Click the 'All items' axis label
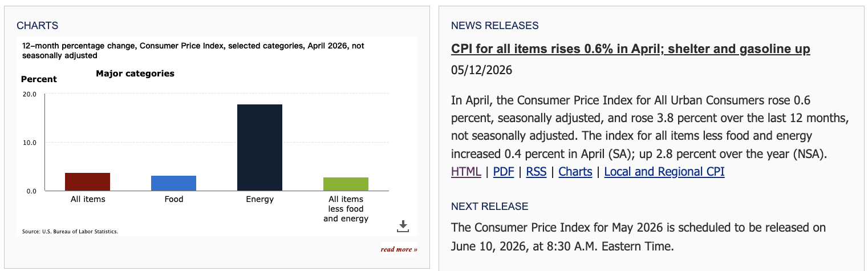This screenshot has height=271, width=868. (88, 199)
